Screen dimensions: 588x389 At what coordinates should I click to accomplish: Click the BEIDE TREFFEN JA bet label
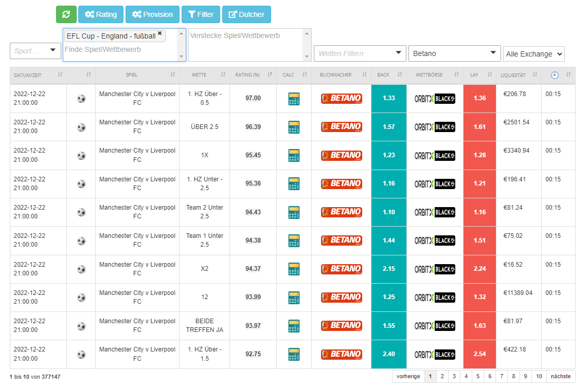click(x=204, y=326)
